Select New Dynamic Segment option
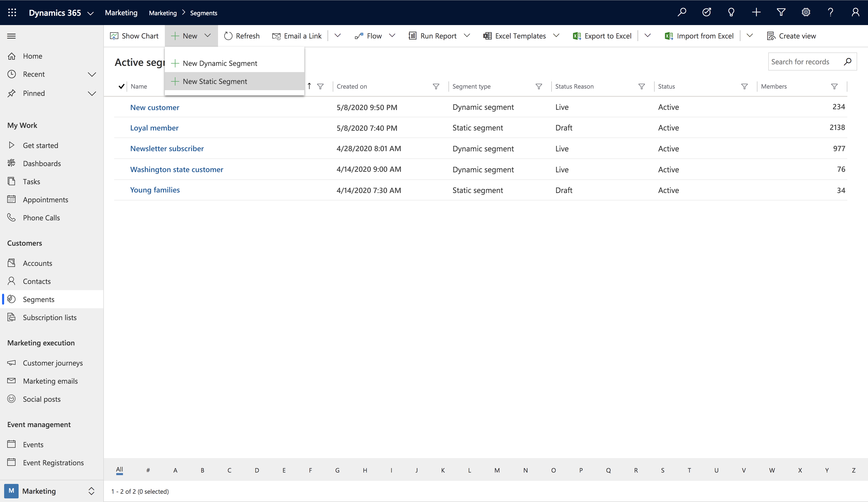 220,63
